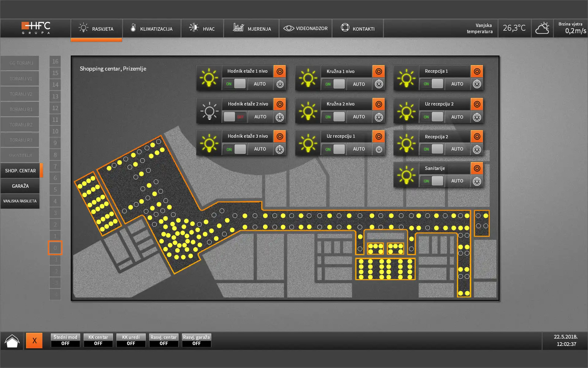Open VANJSKA RASVJETA from the sidebar

click(20, 201)
